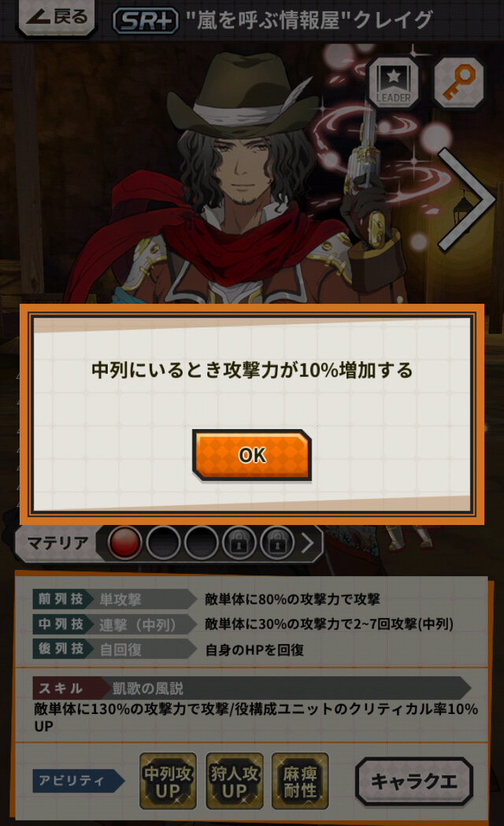The image size is (504, 826).
Task: Tap the スキル 凱歌の風説 bar
Action: coord(251,688)
